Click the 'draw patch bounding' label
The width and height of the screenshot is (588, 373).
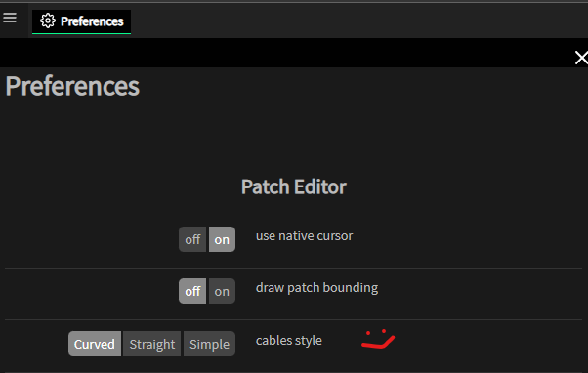(316, 288)
